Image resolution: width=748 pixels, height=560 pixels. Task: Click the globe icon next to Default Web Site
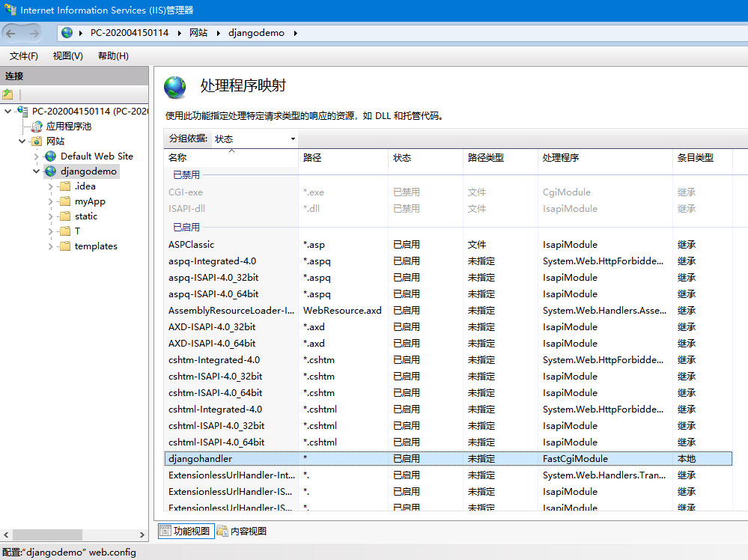tap(49, 156)
